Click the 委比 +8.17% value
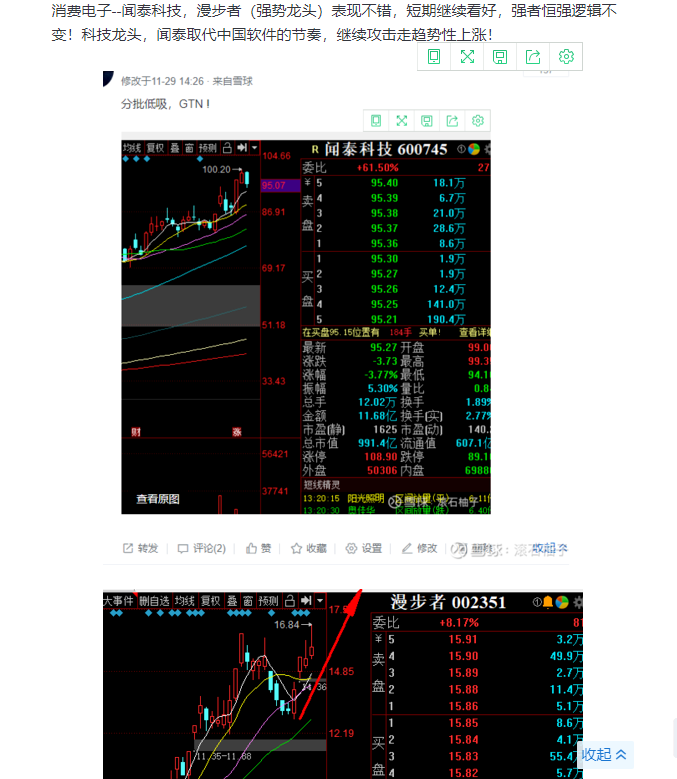 tap(459, 623)
